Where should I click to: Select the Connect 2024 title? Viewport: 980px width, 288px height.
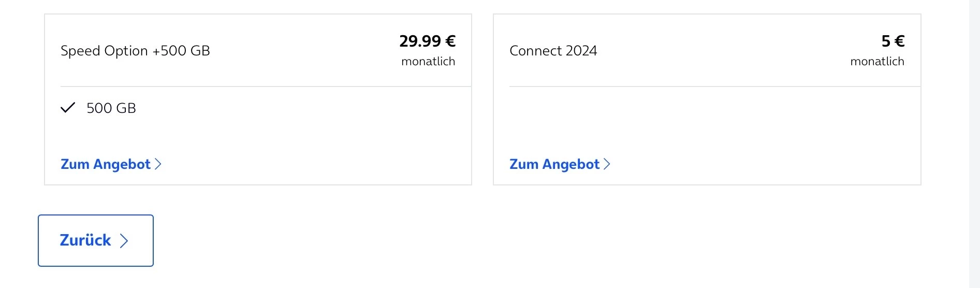(553, 51)
